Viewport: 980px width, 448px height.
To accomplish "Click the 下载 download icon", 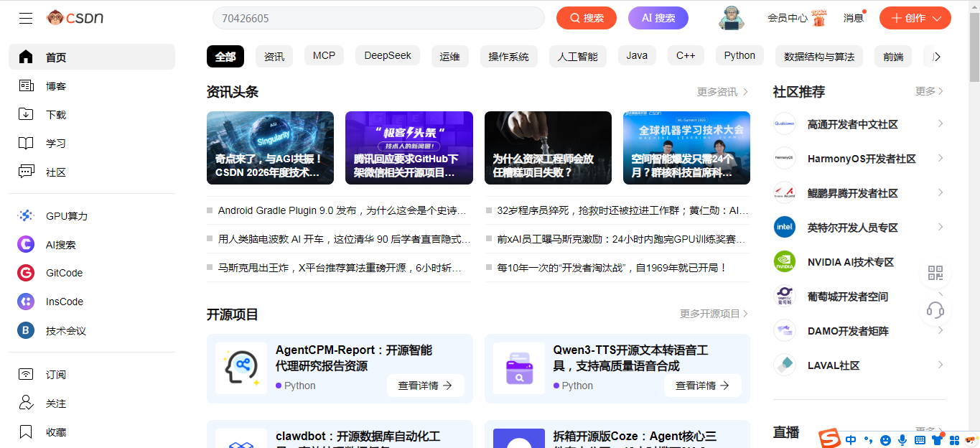I will tap(26, 114).
